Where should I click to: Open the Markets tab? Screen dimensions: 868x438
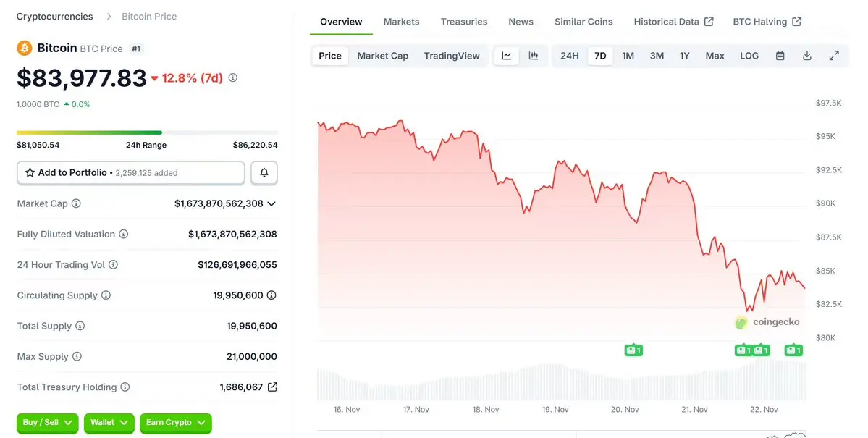click(x=401, y=22)
